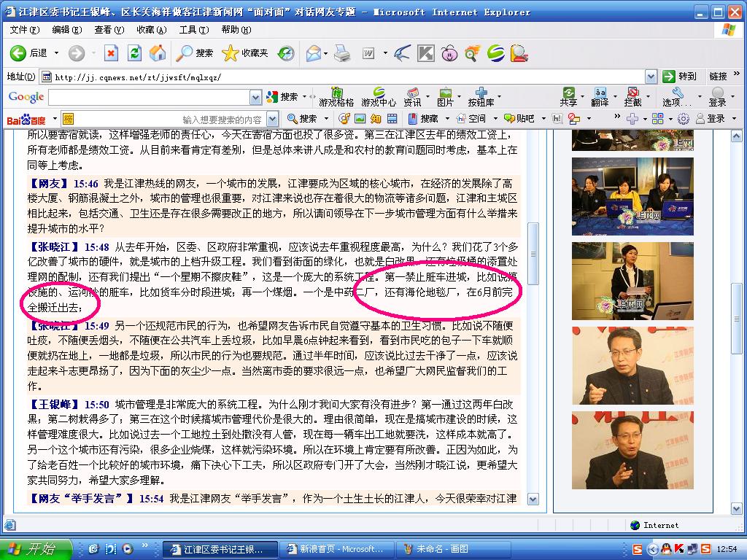Go back with the 后退 button
747x560 pixels.
[28, 52]
